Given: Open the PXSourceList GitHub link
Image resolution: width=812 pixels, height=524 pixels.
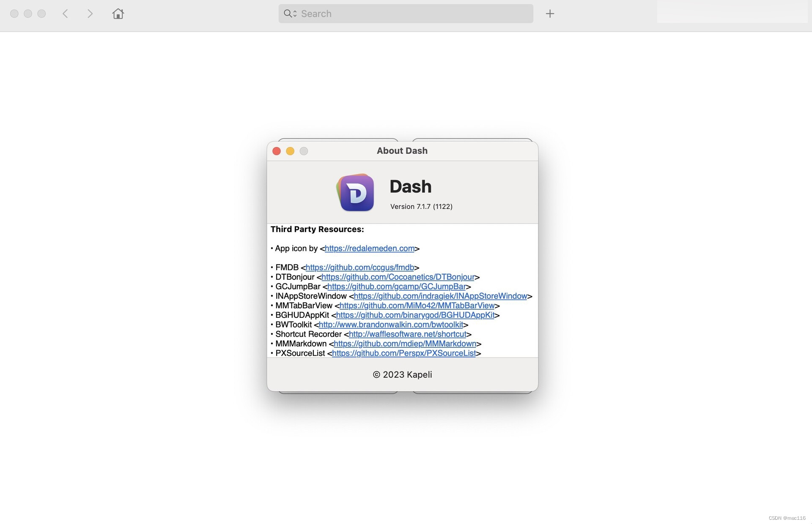Looking at the screenshot, I should pyautogui.click(x=404, y=353).
